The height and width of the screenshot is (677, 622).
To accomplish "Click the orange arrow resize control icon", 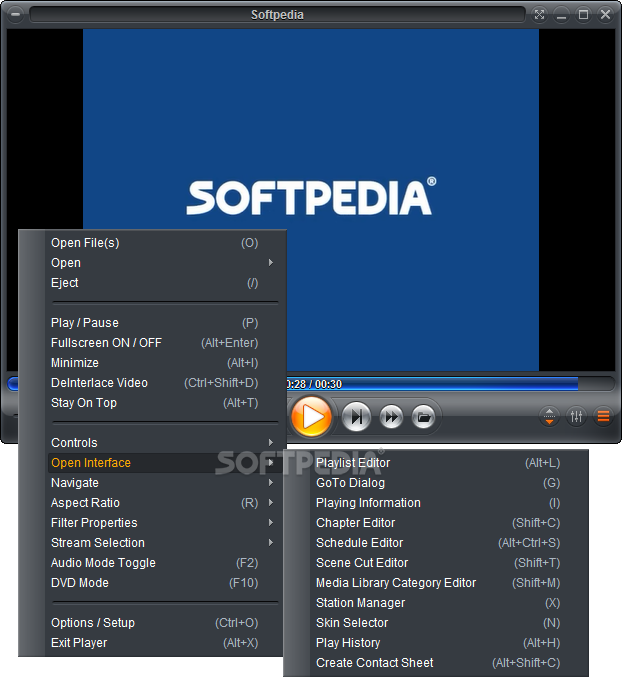I will tap(549, 417).
